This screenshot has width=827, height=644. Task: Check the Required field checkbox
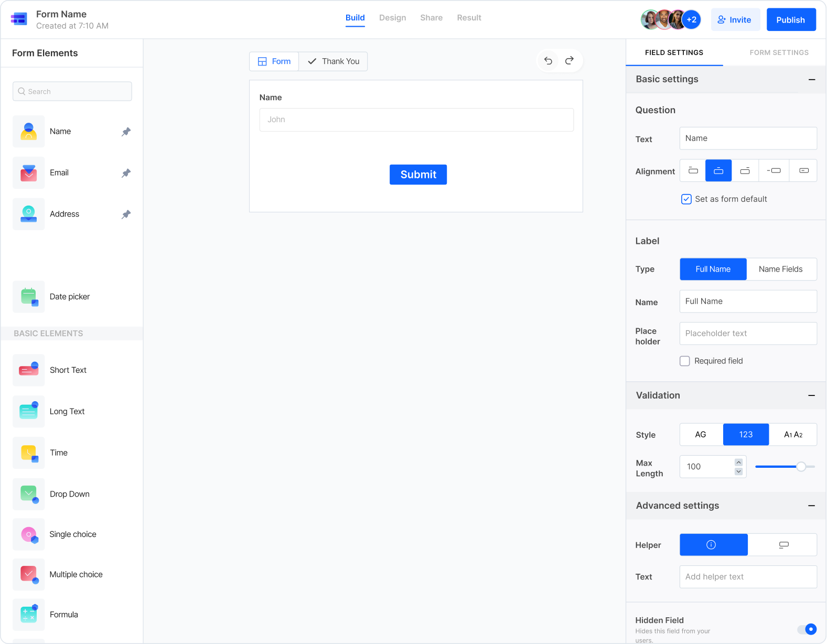point(685,361)
